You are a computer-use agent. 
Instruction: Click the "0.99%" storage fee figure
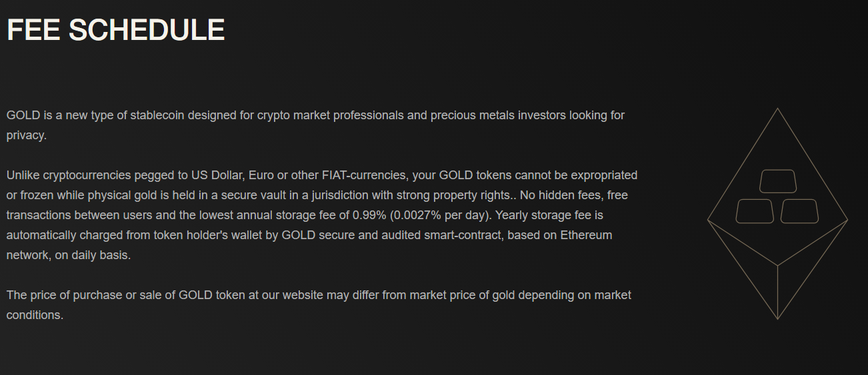tap(373, 215)
